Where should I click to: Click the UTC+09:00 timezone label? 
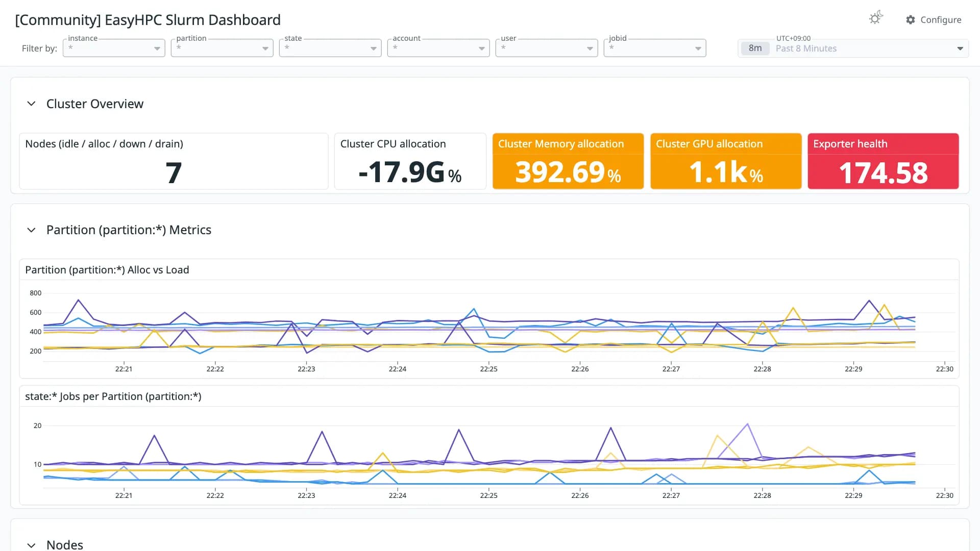pyautogui.click(x=793, y=38)
